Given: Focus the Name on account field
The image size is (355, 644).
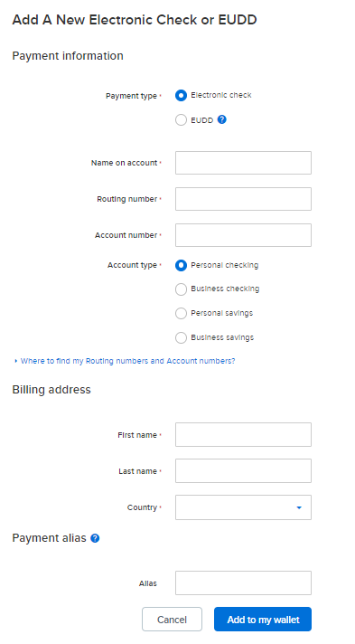Looking at the screenshot, I should point(243,163).
